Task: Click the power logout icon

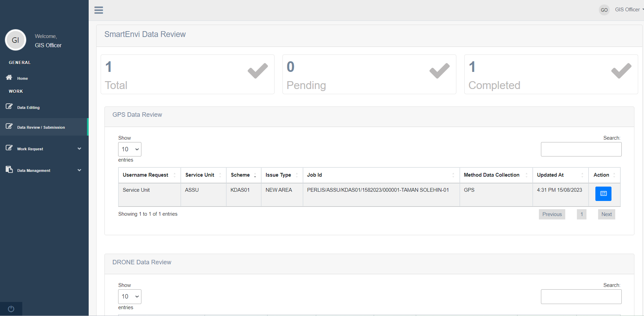Action: click(11, 309)
